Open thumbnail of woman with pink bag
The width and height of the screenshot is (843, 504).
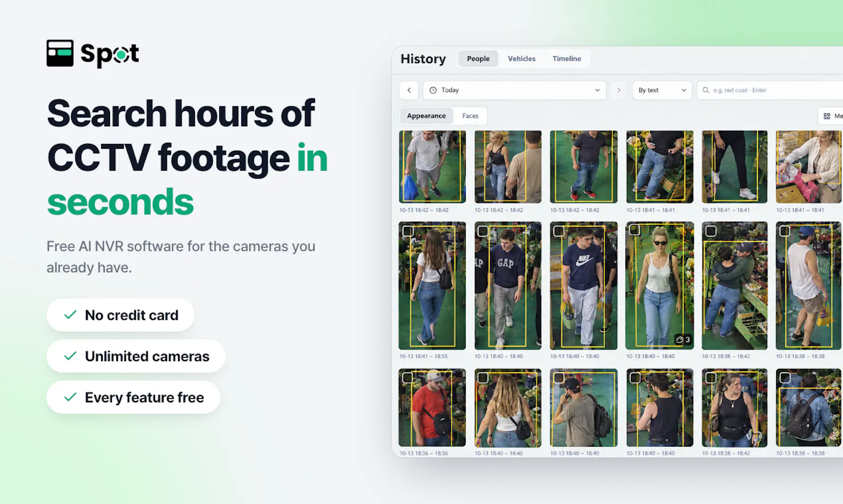point(808,166)
